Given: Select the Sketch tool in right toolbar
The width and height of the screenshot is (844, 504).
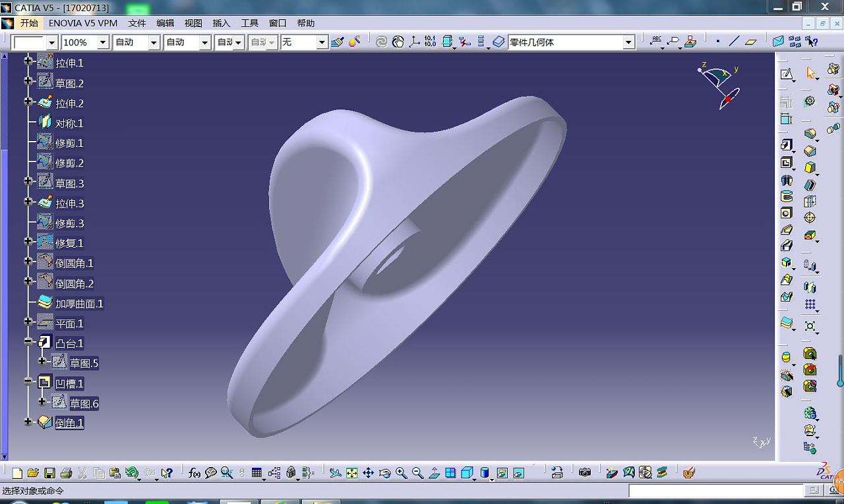Looking at the screenshot, I should [786, 74].
